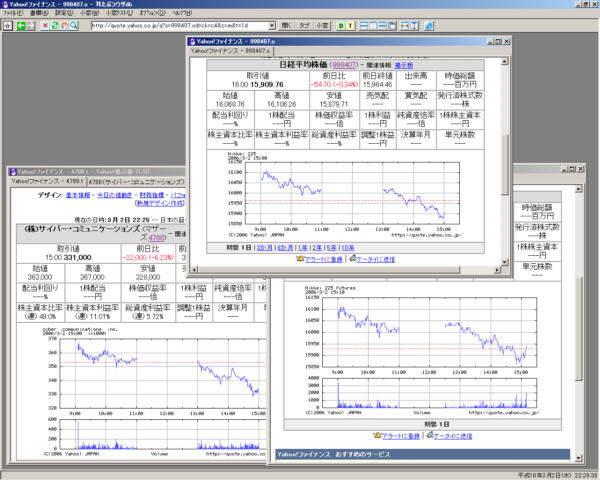
Task: Reload the page with the green refresh icon
Action: 54,26
